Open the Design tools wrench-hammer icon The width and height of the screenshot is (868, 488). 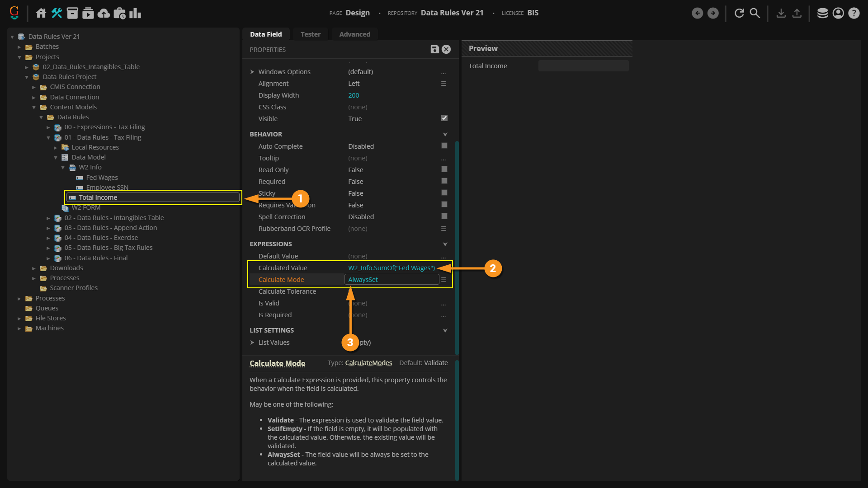coord(57,13)
